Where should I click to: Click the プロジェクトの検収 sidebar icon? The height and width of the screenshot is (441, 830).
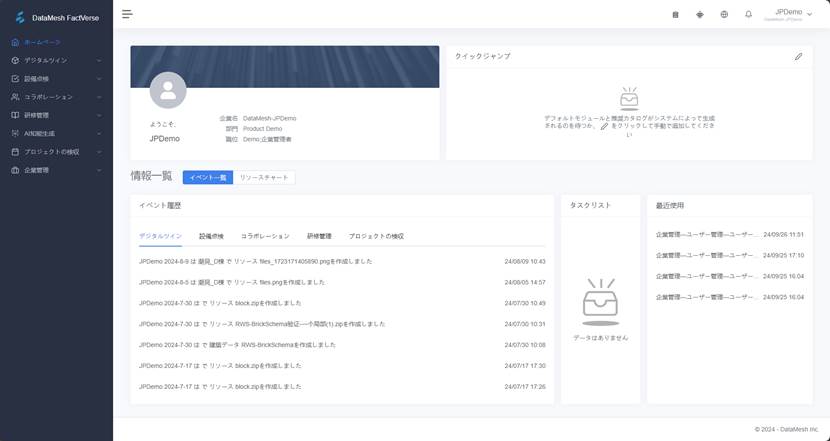(x=15, y=152)
